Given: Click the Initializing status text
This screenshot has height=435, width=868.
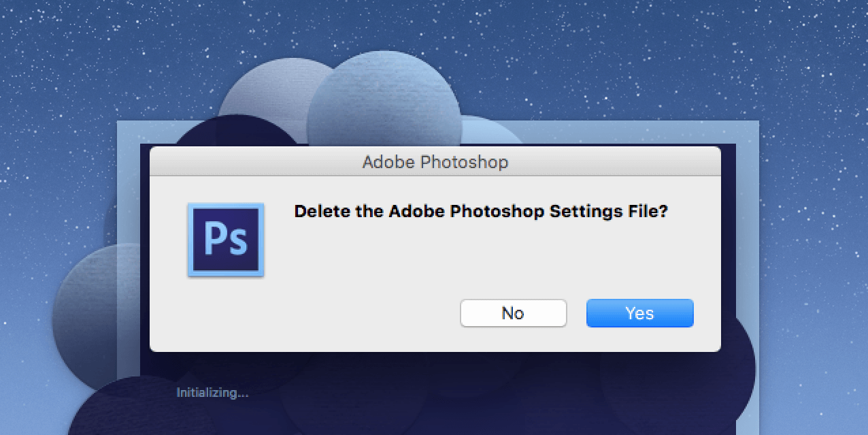Looking at the screenshot, I should pos(212,392).
